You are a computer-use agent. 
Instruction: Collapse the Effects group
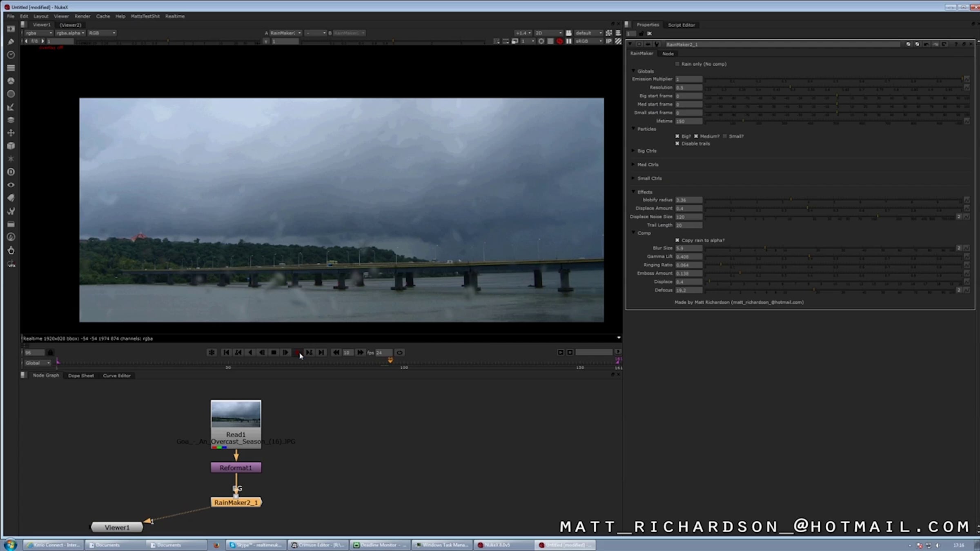[633, 192]
